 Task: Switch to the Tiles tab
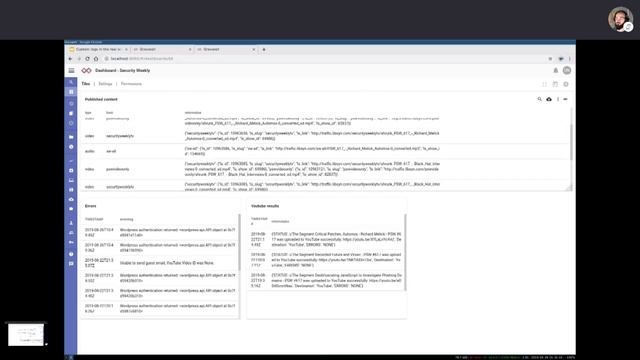pos(85,84)
